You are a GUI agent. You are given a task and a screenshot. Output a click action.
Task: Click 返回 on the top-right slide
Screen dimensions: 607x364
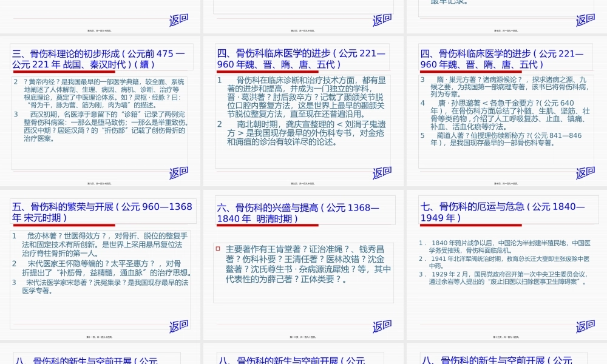pyautogui.click(x=586, y=19)
